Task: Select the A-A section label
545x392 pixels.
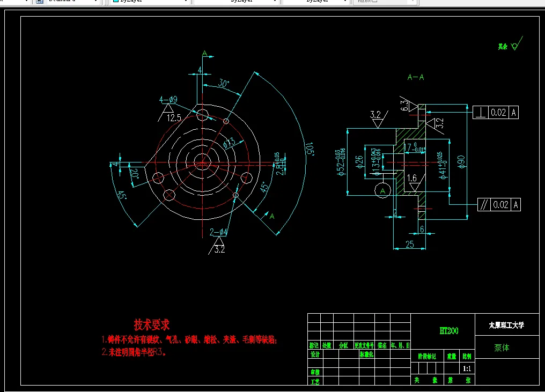Action: point(416,77)
